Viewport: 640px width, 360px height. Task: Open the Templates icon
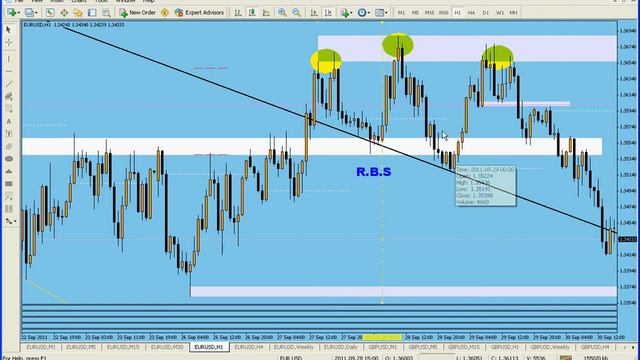coord(379,13)
